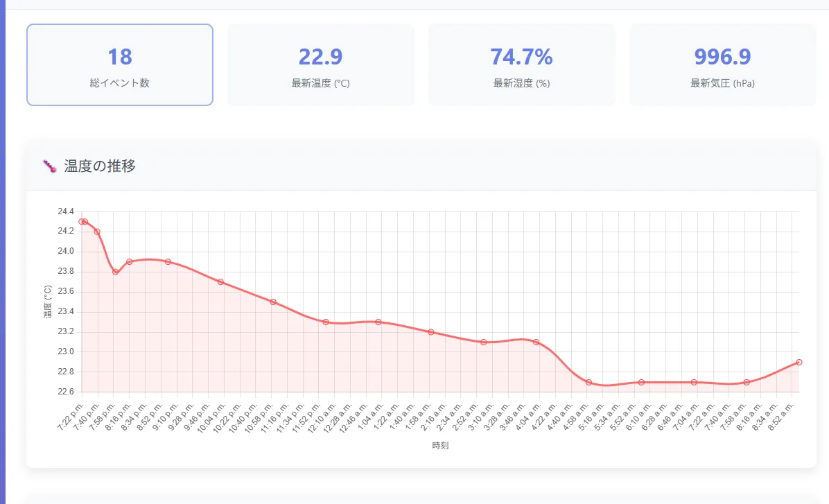Select the 23.5 data point near 11:16 p.m.
This screenshot has height=504, width=829.
point(273,302)
